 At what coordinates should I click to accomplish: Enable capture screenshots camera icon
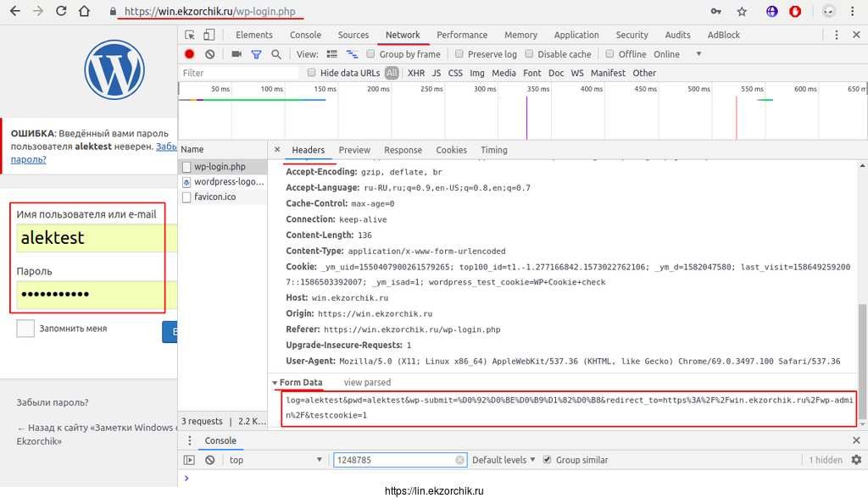pyautogui.click(x=236, y=54)
